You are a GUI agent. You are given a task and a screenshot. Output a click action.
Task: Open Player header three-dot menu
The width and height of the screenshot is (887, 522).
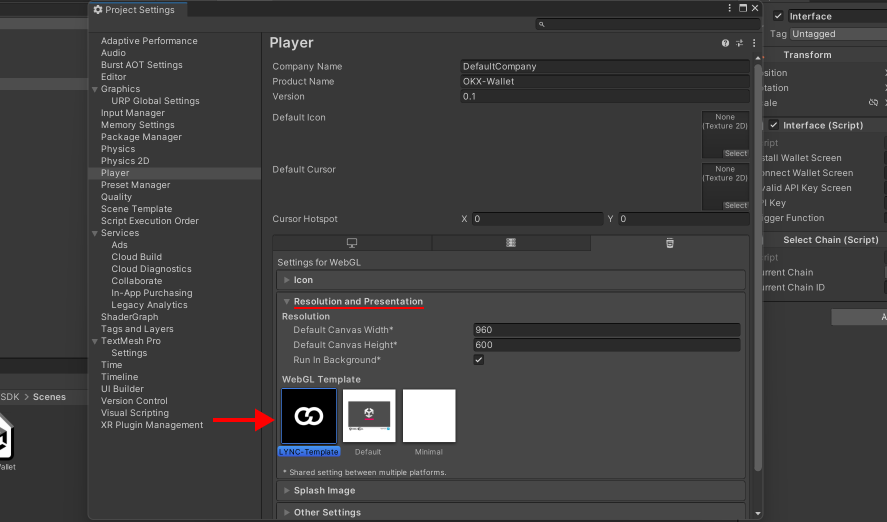tap(754, 43)
